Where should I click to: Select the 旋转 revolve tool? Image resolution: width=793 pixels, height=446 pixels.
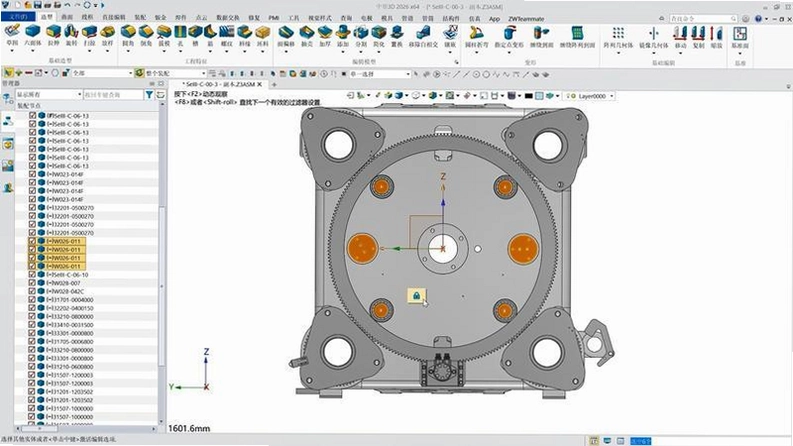pyautogui.click(x=71, y=35)
